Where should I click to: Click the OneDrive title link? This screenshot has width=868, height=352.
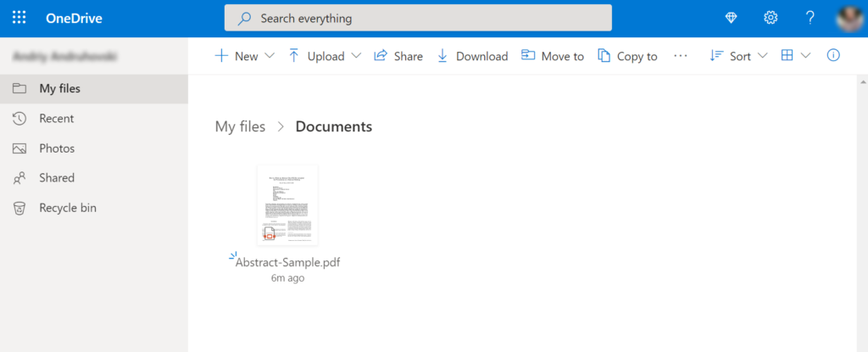click(x=75, y=19)
